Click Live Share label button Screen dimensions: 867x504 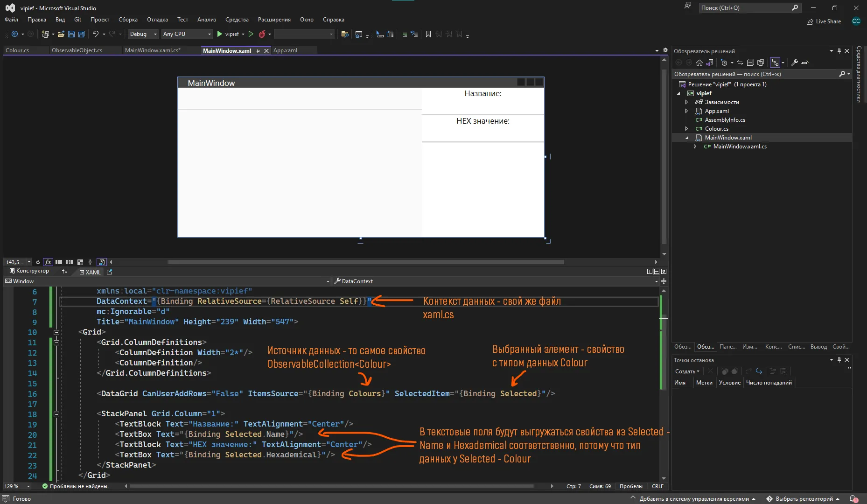click(x=824, y=21)
